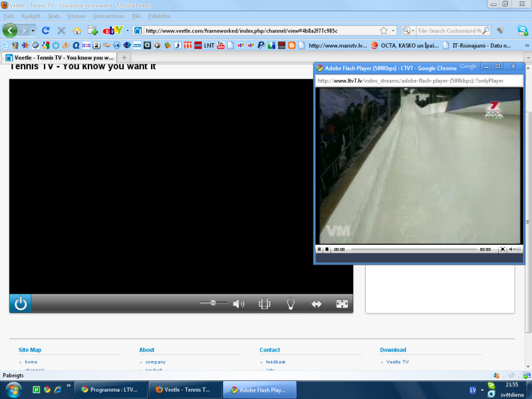
Task: Adjust the LTV7 player volume slider
Action: (515, 249)
